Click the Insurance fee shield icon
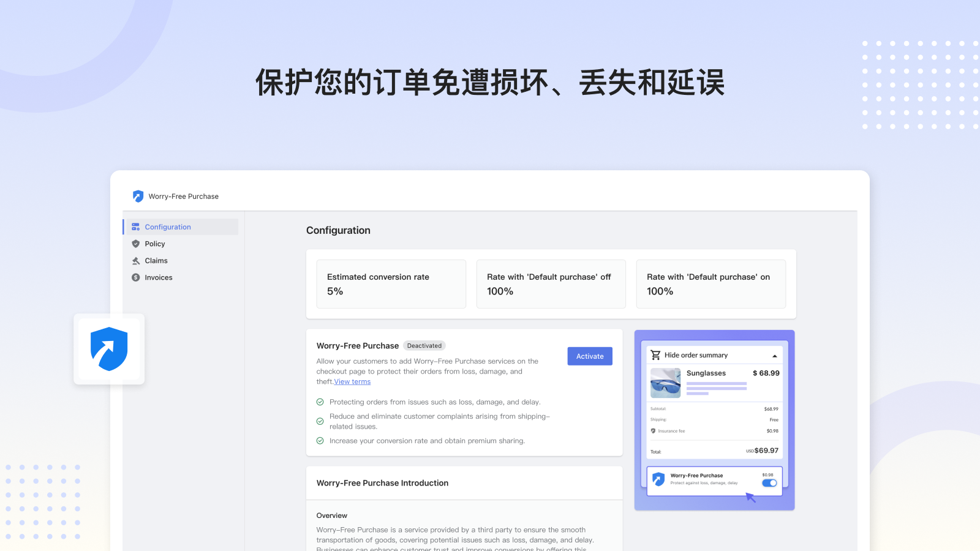Image resolution: width=980 pixels, height=551 pixels. click(x=654, y=430)
